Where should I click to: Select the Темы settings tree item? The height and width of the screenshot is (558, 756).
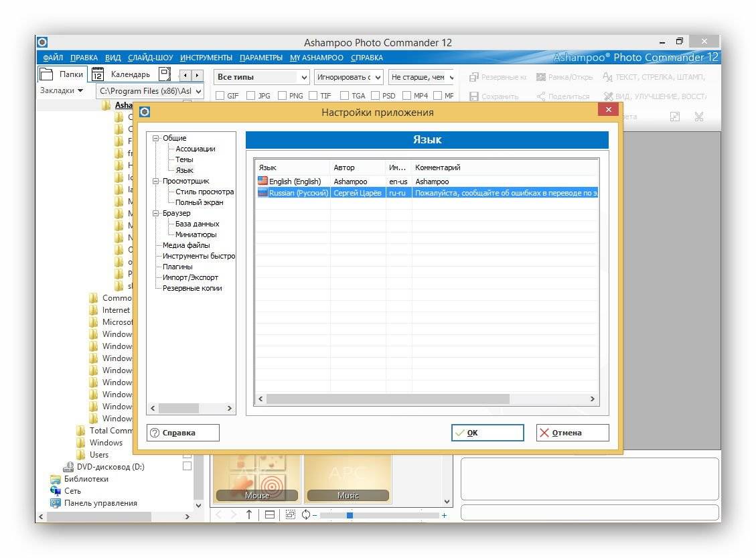(x=184, y=159)
